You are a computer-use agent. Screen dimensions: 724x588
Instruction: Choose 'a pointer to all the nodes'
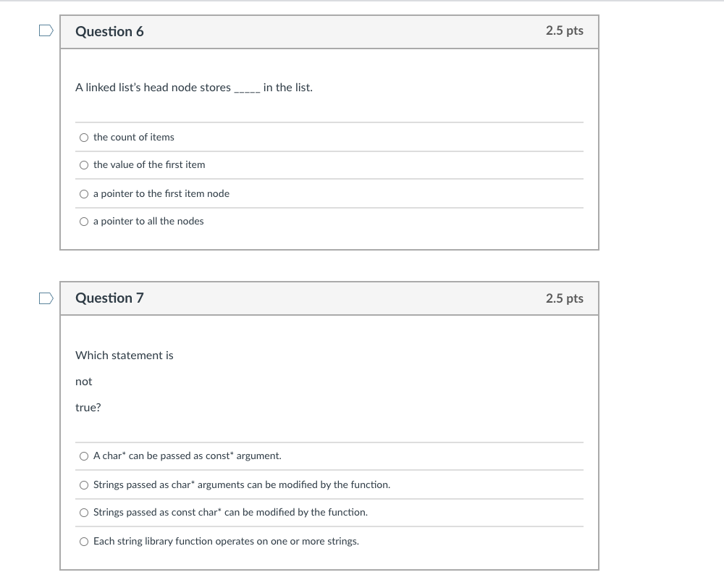pos(84,221)
